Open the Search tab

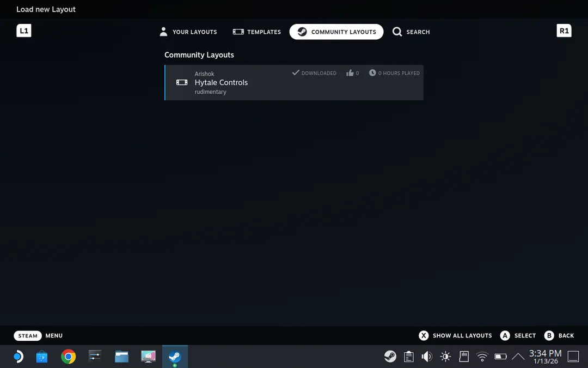411,32
